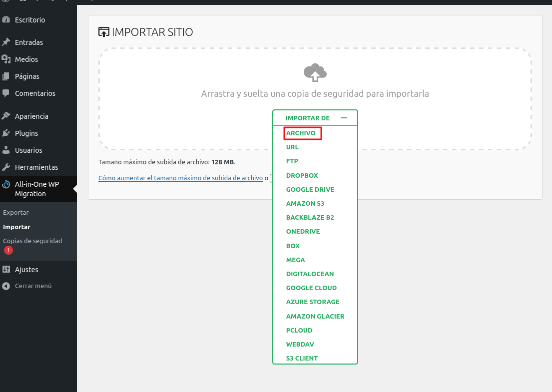The width and height of the screenshot is (552, 392).
Task: Click the 128 MB size value
Action: point(222,162)
